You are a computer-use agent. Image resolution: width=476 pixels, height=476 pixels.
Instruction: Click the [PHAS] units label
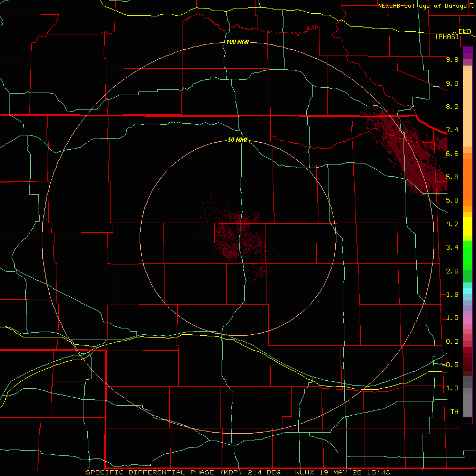[x=447, y=36]
